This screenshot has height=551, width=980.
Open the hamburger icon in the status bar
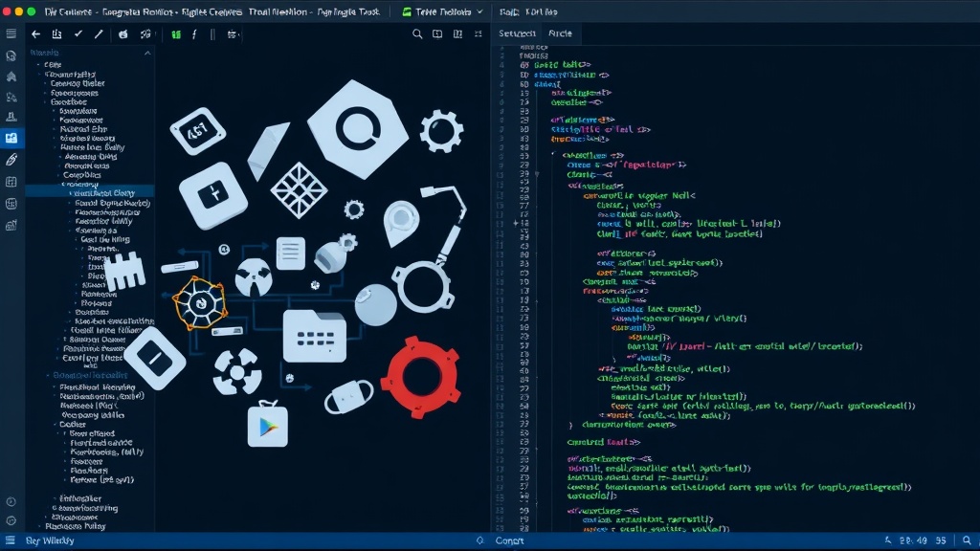pos(10,540)
